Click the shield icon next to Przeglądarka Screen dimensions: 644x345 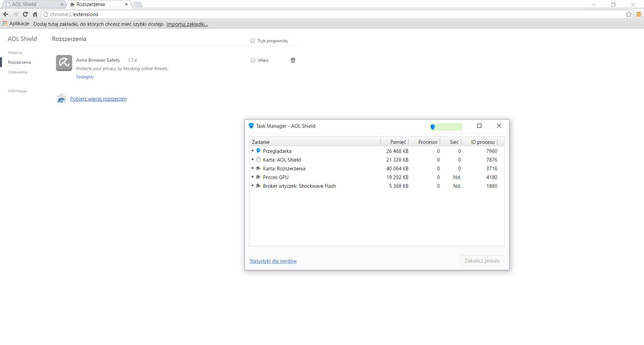tap(258, 151)
